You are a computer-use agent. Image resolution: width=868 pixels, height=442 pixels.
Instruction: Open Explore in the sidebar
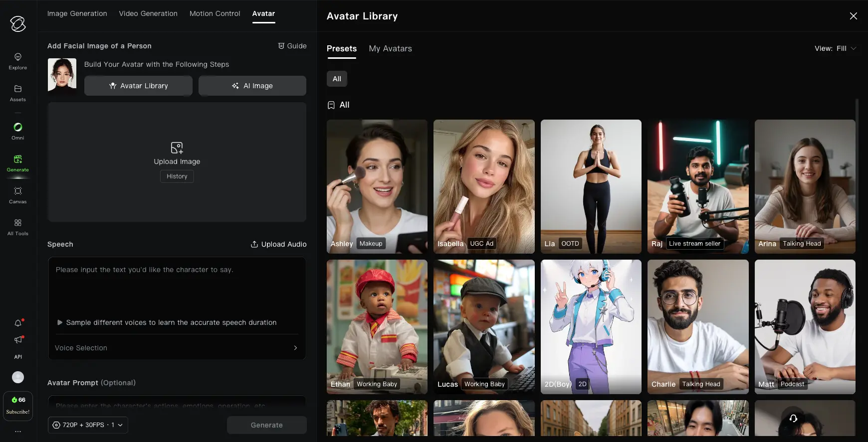click(x=18, y=61)
